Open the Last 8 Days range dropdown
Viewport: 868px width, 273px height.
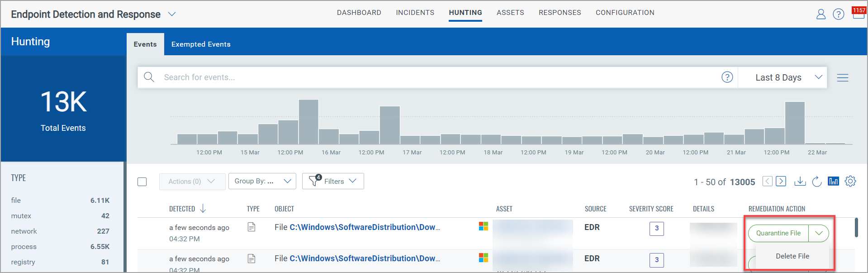[x=783, y=77]
